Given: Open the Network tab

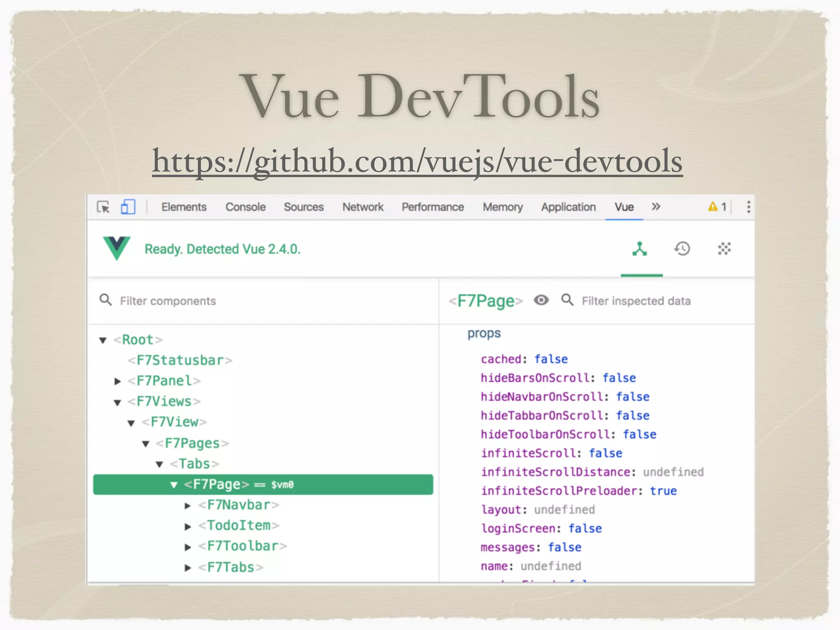Looking at the screenshot, I should 363,207.
